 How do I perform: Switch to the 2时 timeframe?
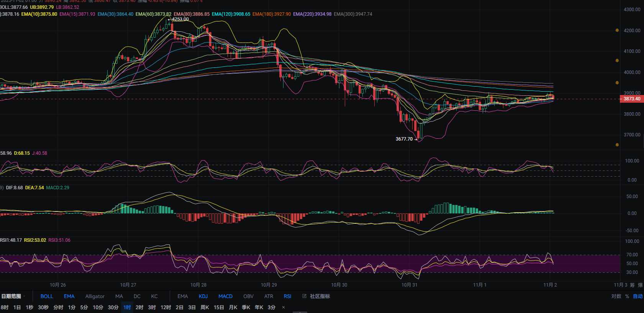coord(139,307)
